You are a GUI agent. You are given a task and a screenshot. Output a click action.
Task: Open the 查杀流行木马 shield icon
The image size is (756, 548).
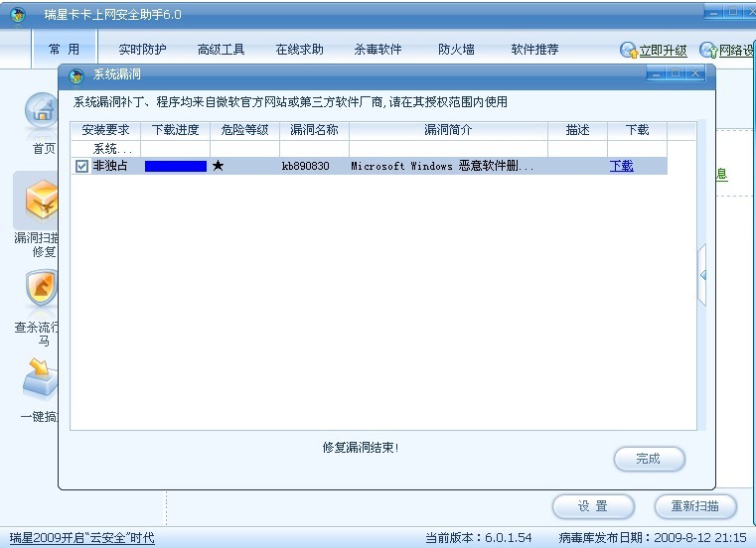click(43, 288)
